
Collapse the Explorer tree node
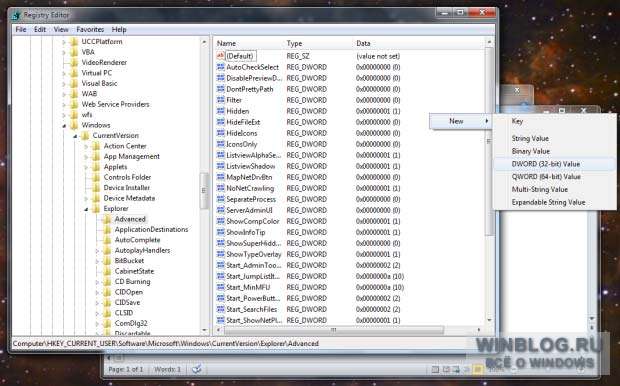(x=86, y=209)
